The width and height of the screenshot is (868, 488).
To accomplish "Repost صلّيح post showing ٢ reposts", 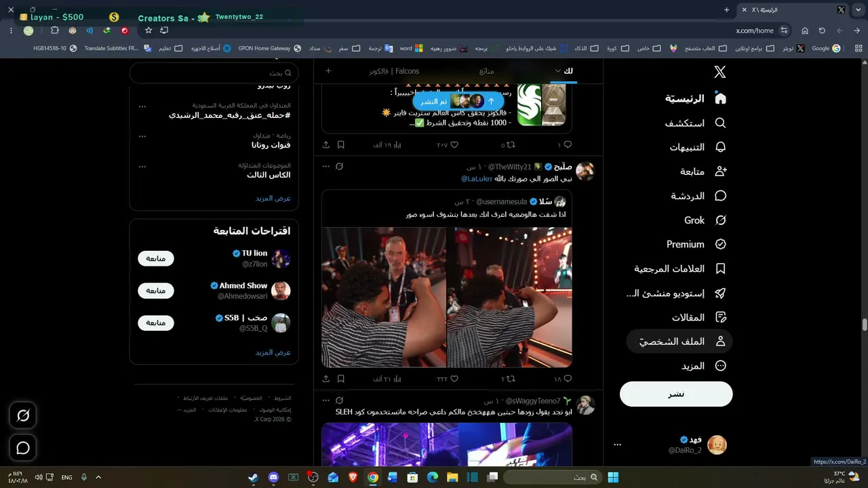I will (508, 379).
